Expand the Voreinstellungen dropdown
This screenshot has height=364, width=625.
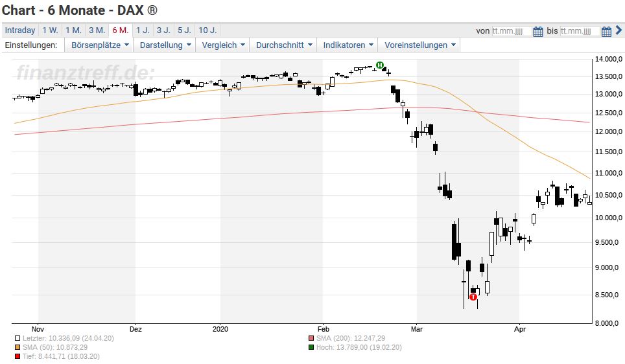[419, 45]
